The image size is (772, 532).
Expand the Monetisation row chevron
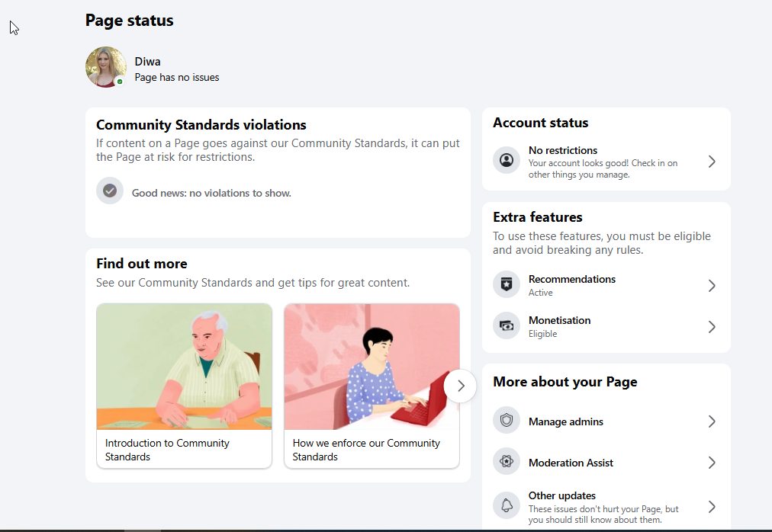pyautogui.click(x=712, y=327)
